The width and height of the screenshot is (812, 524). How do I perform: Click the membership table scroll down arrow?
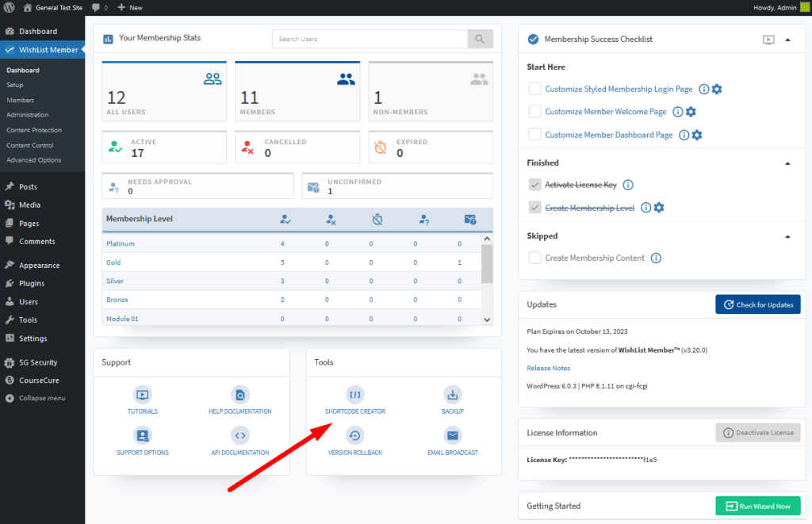click(x=487, y=319)
